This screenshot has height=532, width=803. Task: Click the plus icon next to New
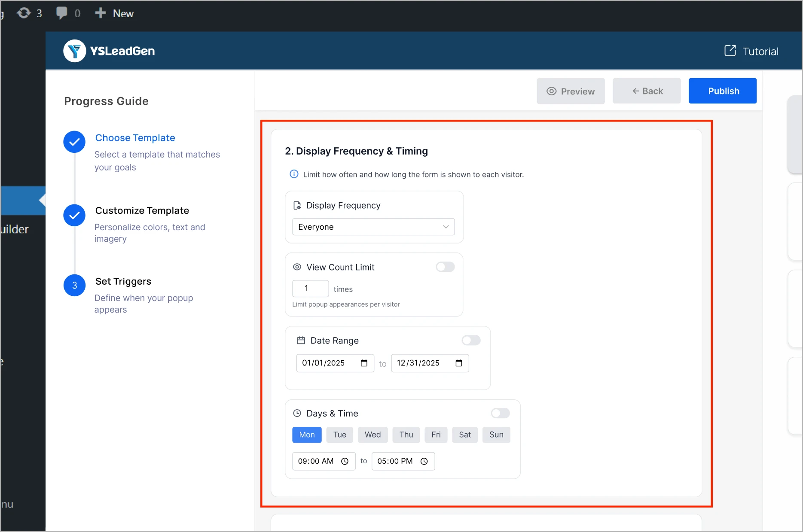click(101, 13)
